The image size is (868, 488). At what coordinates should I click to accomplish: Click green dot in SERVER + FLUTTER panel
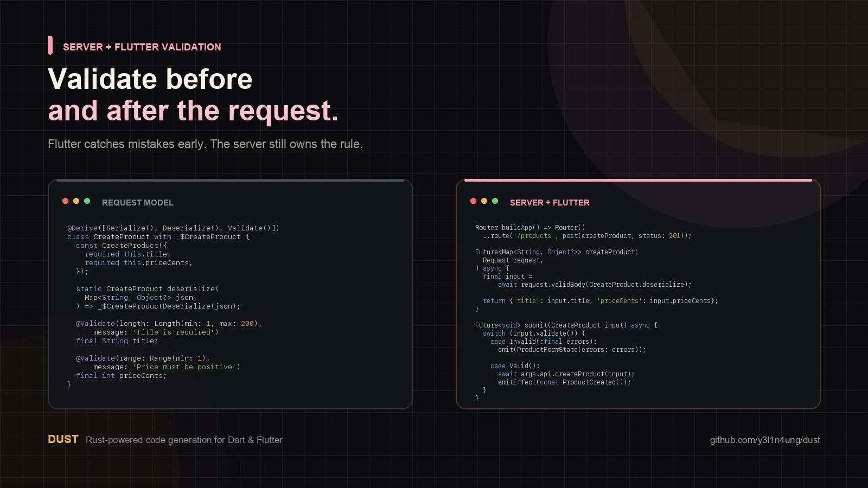coord(495,201)
